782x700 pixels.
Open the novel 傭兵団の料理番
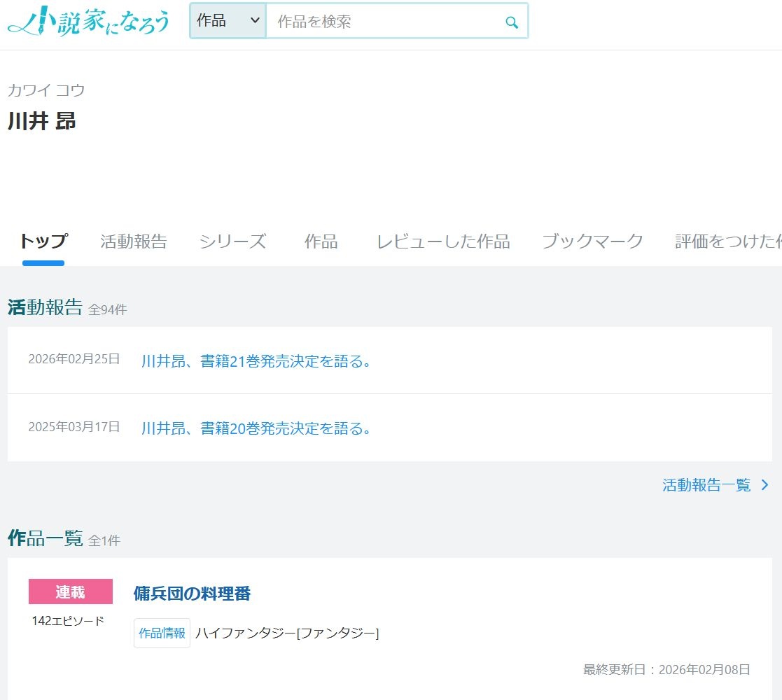tap(192, 594)
